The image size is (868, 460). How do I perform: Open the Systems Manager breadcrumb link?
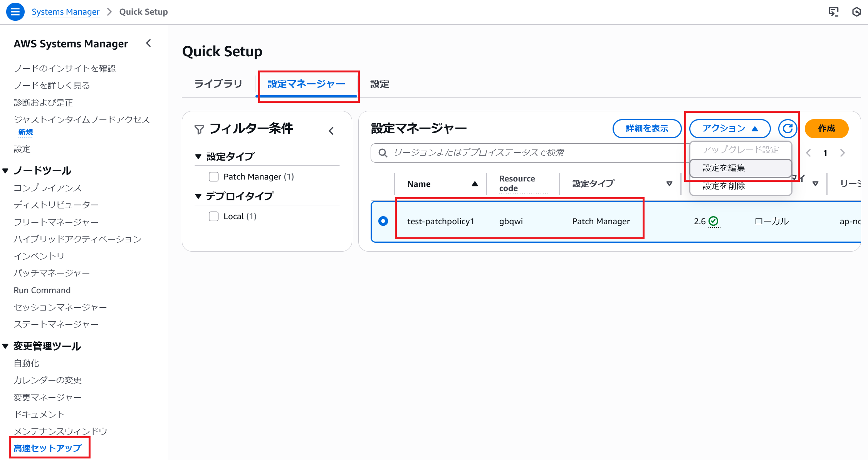65,12
